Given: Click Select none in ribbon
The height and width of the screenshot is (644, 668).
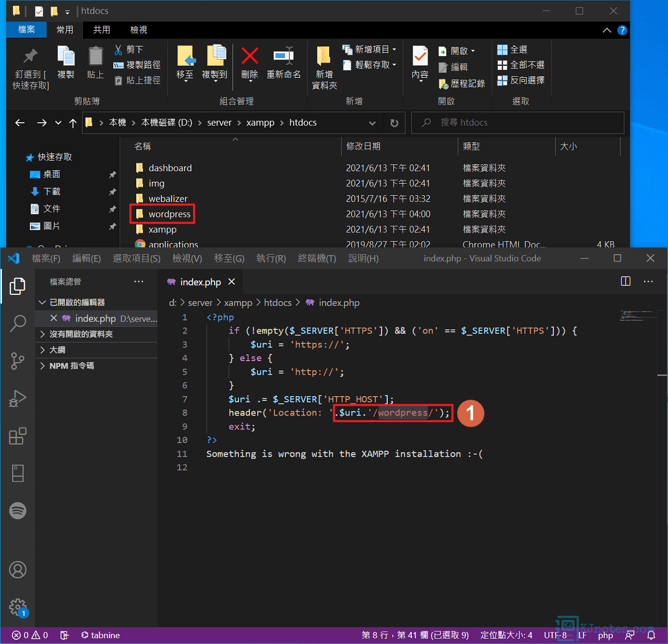Looking at the screenshot, I should [521, 65].
